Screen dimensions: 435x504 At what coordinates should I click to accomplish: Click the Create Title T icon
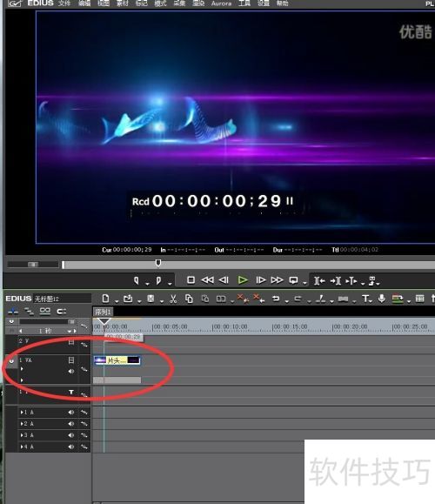[x=365, y=299]
